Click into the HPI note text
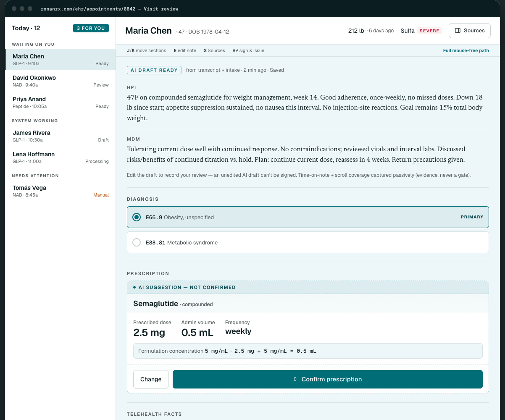The width and height of the screenshot is (505, 420). [x=308, y=108]
